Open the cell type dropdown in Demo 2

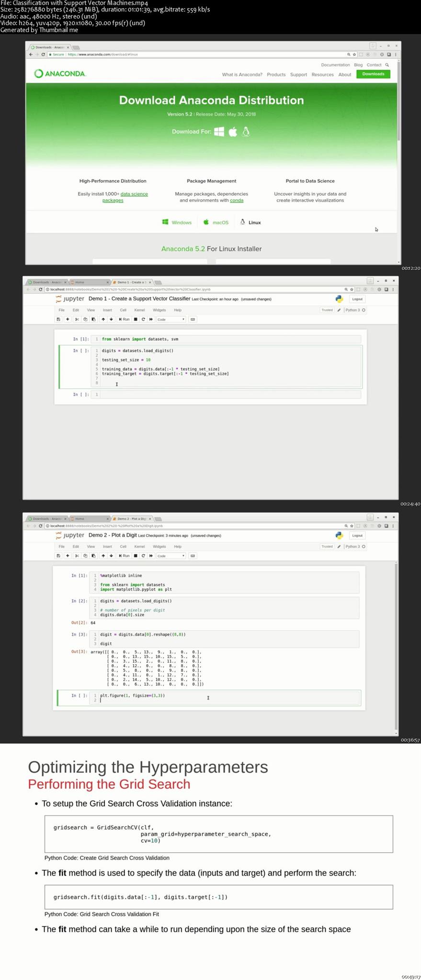171,556
